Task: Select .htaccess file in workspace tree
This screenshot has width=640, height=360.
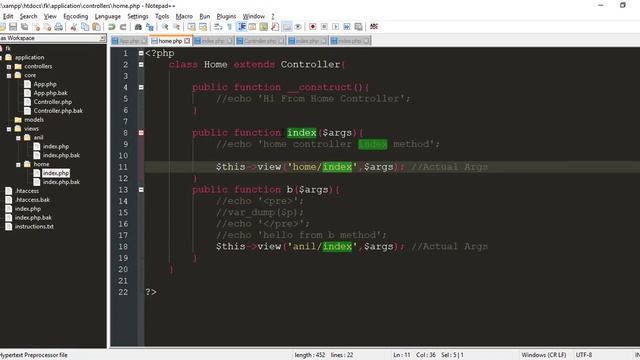Action: tap(27, 191)
